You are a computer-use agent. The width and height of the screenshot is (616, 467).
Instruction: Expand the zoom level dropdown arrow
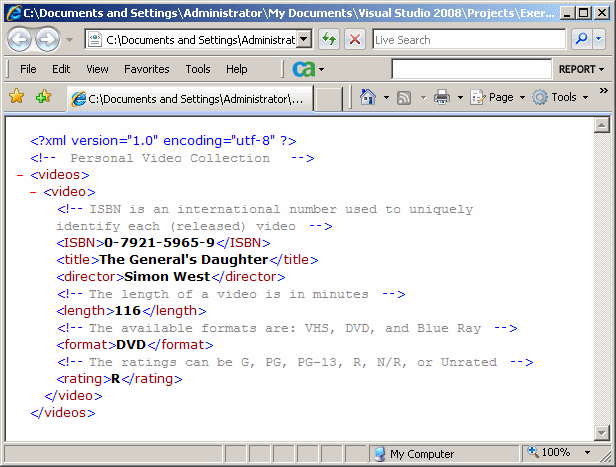coord(587,452)
